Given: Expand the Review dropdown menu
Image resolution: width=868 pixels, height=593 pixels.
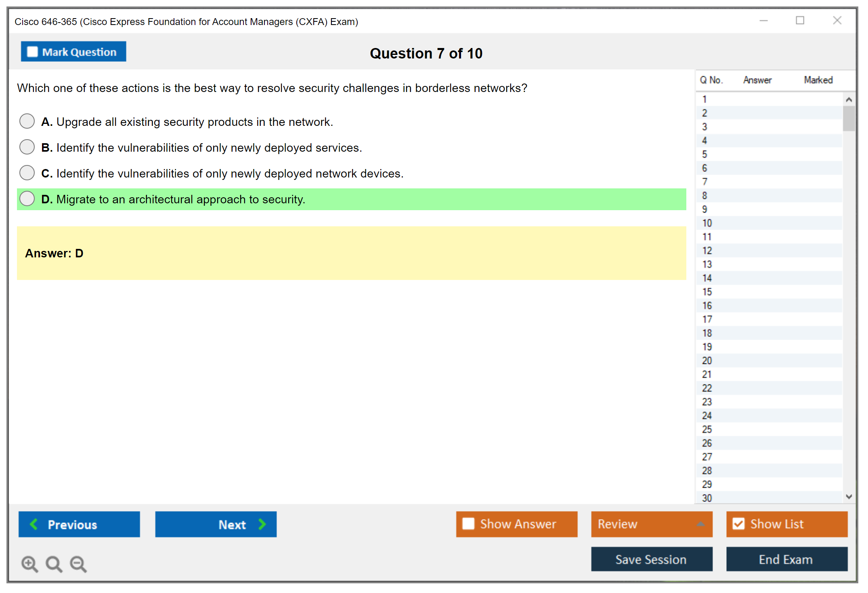Looking at the screenshot, I should [x=700, y=524].
